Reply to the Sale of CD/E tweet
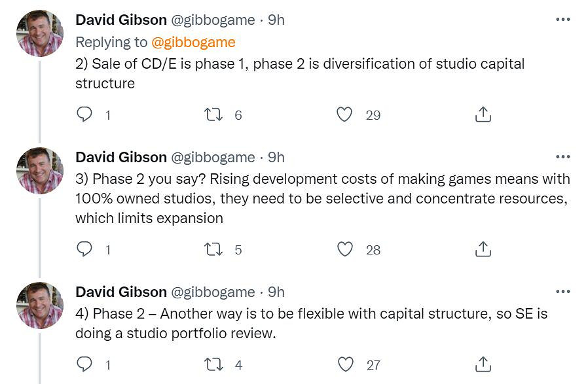Viewport: 588px width, 384px height. pos(84,114)
